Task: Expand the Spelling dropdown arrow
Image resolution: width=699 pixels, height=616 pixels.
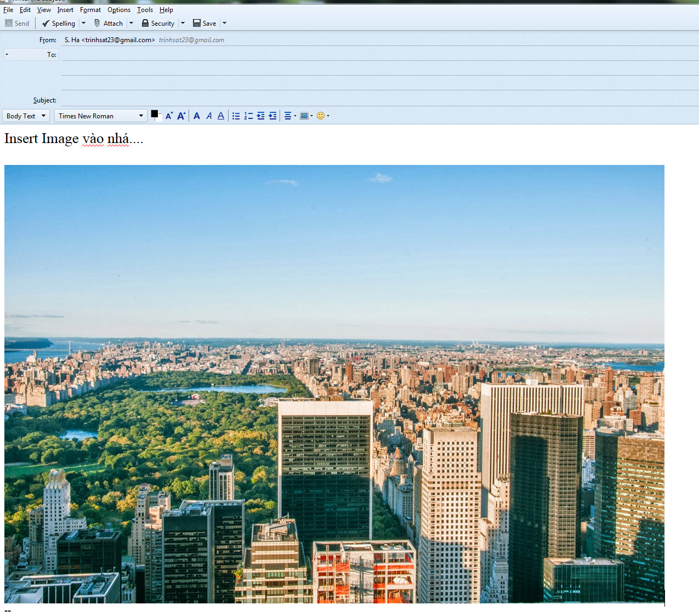Action: [x=84, y=23]
